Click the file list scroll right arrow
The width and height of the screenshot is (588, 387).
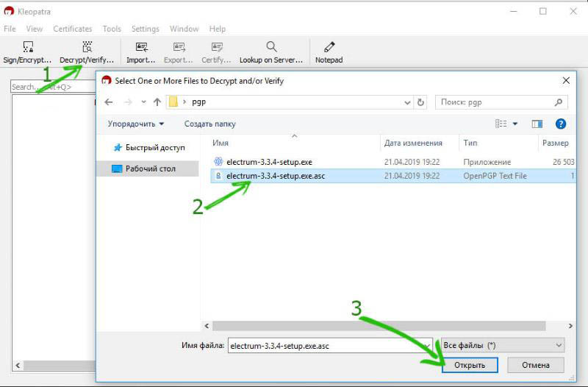coord(570,326)
